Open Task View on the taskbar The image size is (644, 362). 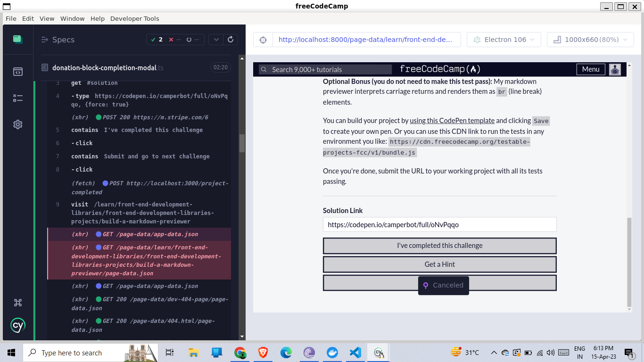tap(170, 353)
